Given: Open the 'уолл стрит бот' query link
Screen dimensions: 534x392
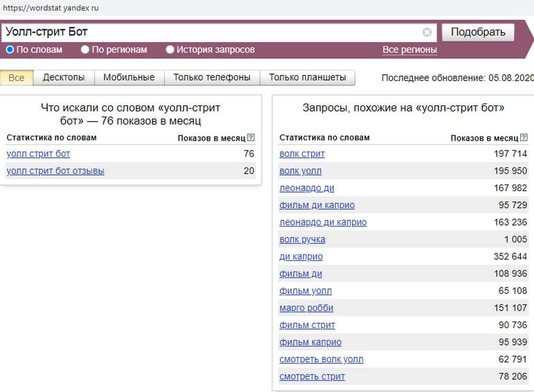Looking at the screenshot, I should tap(38, 154).
